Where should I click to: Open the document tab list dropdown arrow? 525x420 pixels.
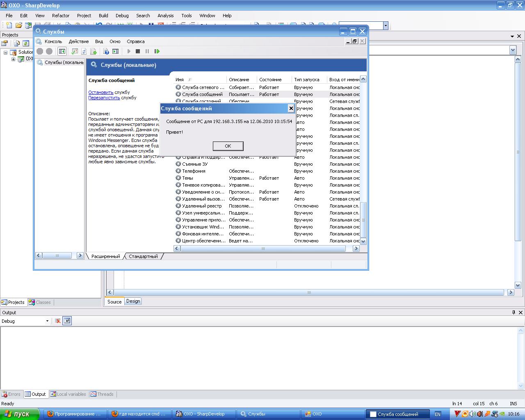tap(512, 36)
